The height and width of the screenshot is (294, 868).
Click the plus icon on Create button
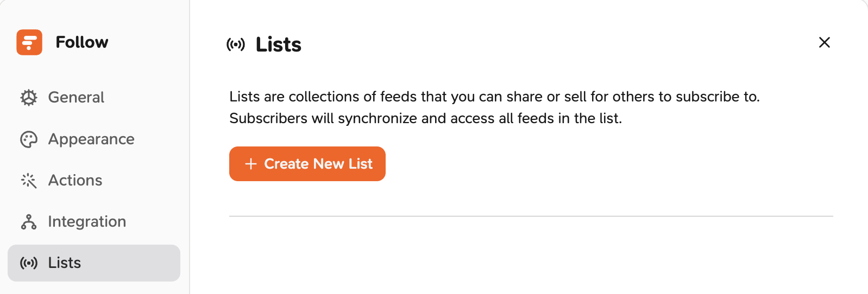tap(250, 164)
